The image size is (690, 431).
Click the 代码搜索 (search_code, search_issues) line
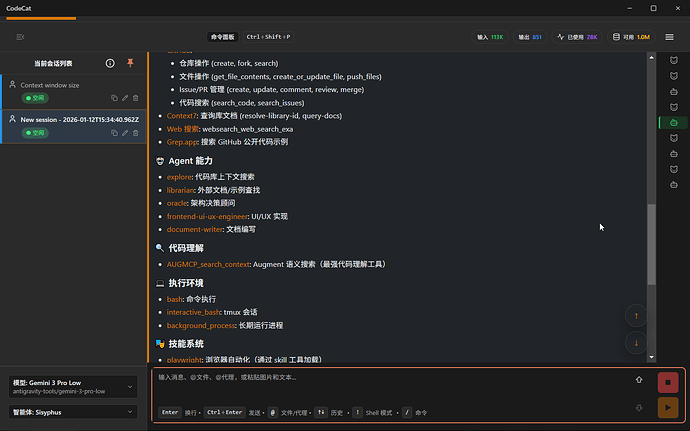pyautogui.click(x=242, y=103)
